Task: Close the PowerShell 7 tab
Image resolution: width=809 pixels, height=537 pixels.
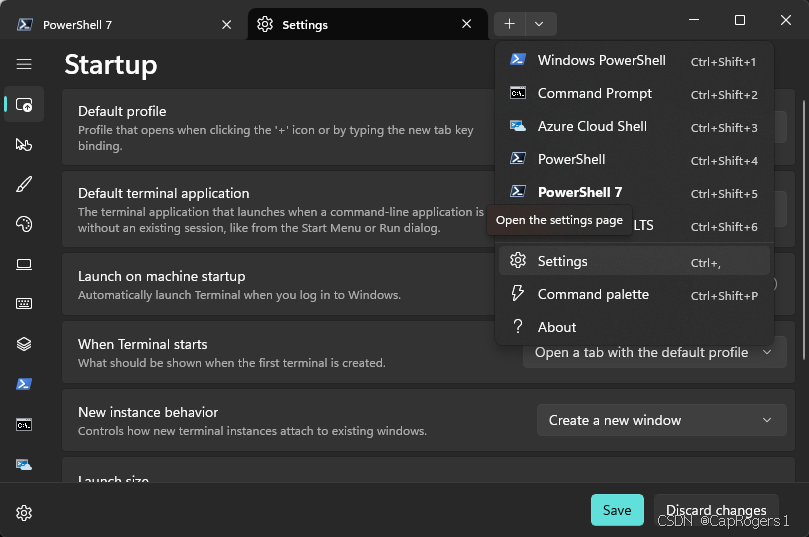Action: click(x=226, y=25)
